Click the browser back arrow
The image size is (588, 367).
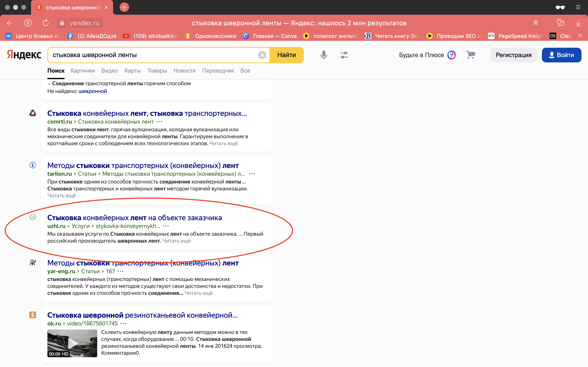(x=10, y=23)
